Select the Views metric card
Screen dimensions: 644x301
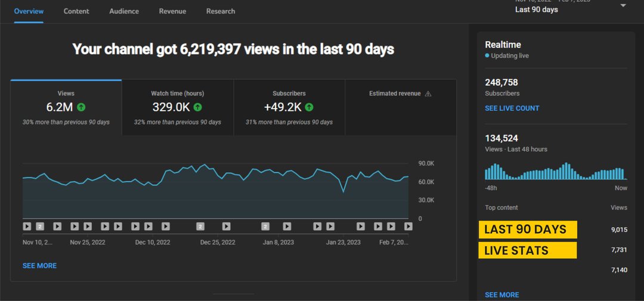pyautogui.click(x=66, y=108)
